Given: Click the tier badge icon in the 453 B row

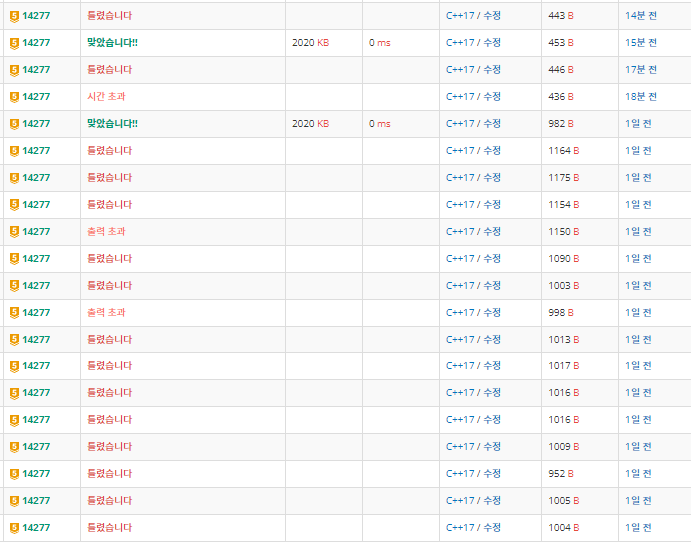Looking at the screenshot, I should point(14,43).
